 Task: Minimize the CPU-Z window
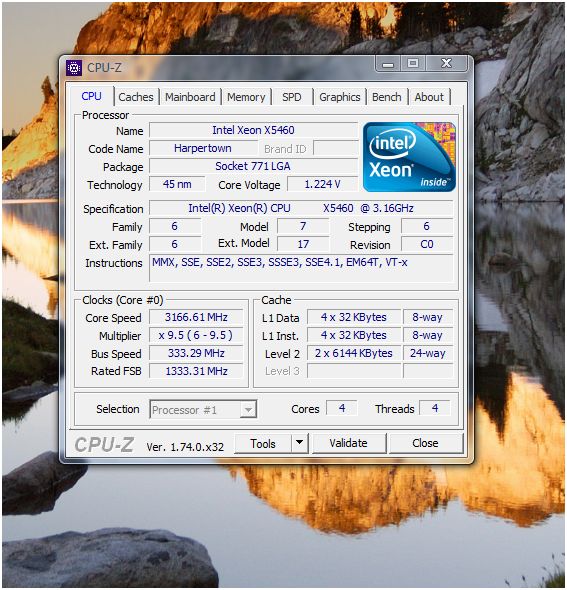coord(388,64)
